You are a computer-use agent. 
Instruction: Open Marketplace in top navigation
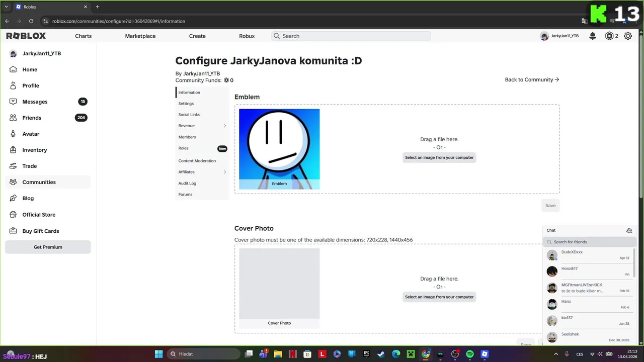pos(140,36)
